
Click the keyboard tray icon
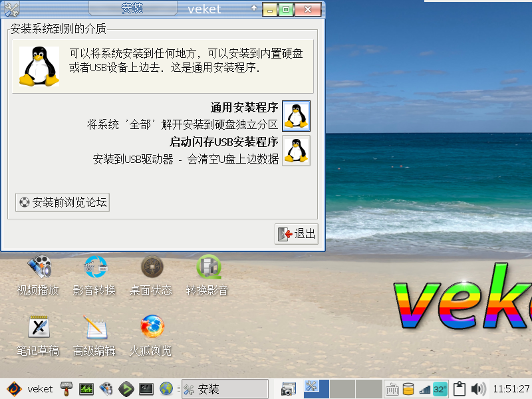[x=392, y=389]
